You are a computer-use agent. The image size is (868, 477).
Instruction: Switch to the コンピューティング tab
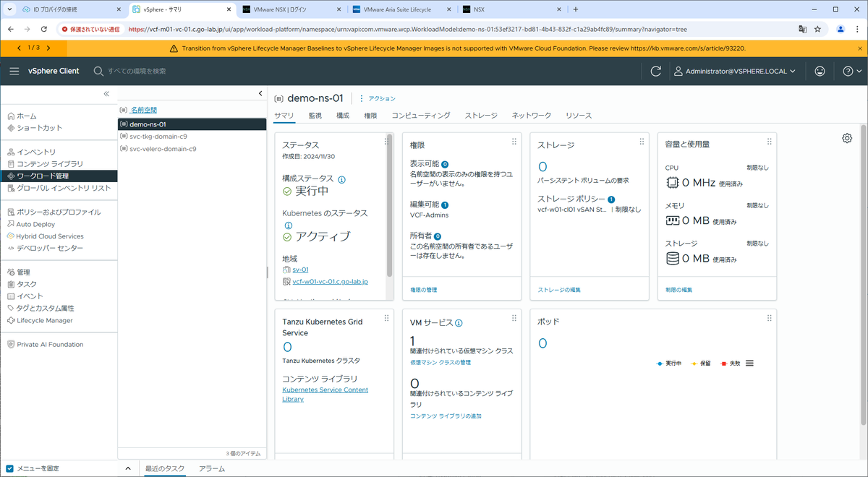[x=421, y=116]
